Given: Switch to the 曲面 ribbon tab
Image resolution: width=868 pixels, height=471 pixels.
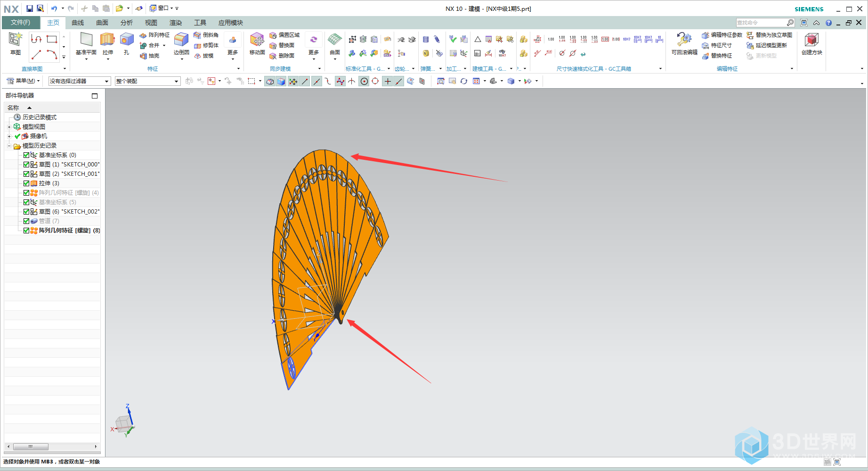Looking at the screenshot, I should coord(102,23).
